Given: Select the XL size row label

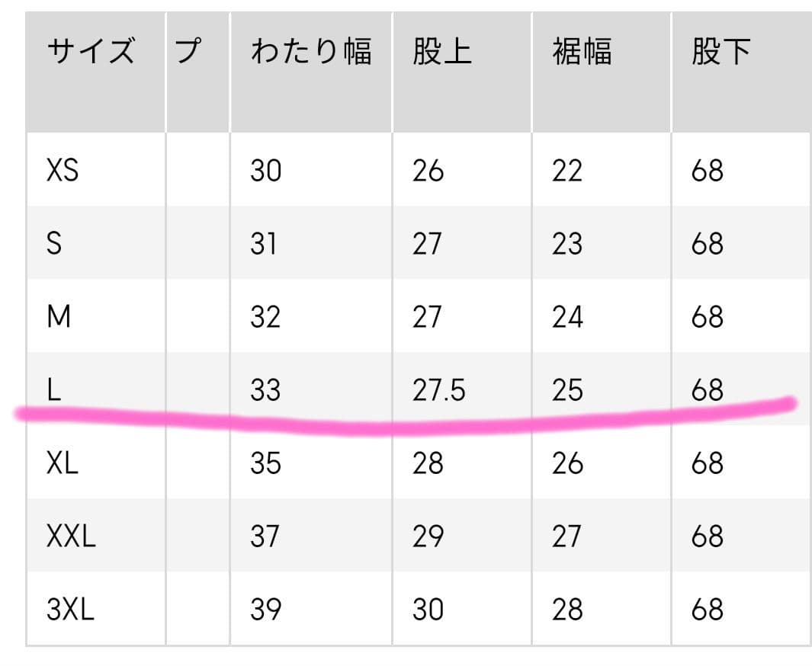Looking at the screenshot, I should (x=63, y=463).
